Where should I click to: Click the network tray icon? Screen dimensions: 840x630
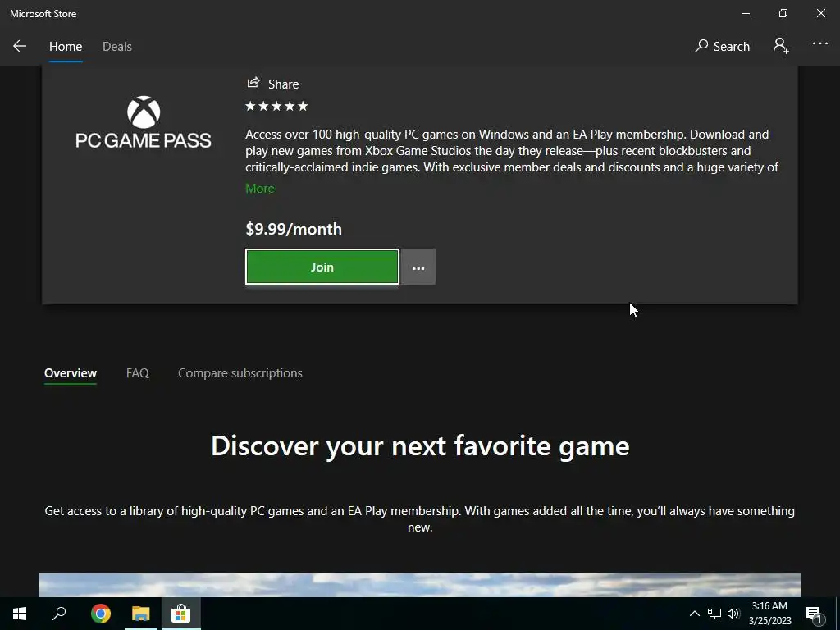[x=714, y=614]
